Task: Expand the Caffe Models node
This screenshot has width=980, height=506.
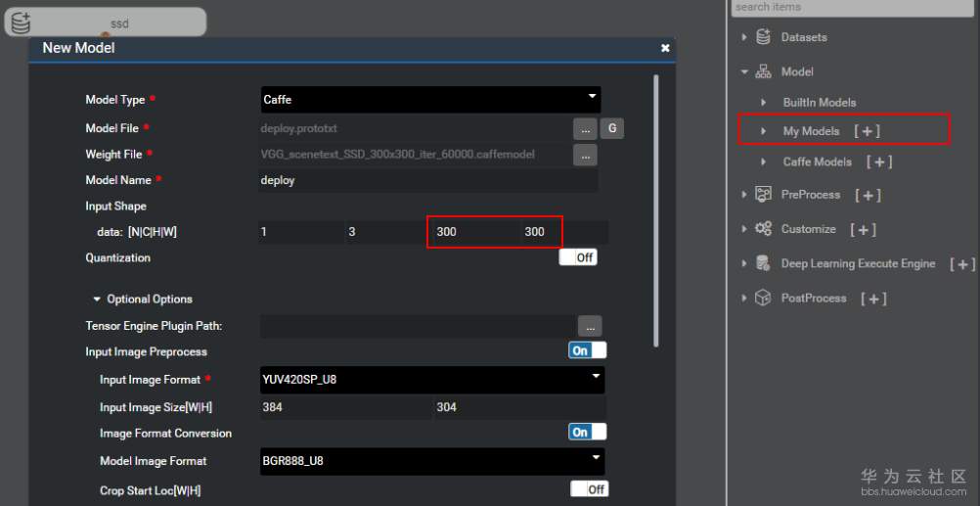Action: coord(763,162)
